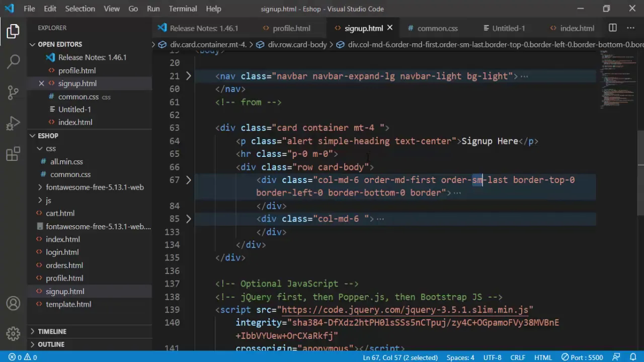Open template.html in the file tree

pyautogui.click(x=68, y=305)
